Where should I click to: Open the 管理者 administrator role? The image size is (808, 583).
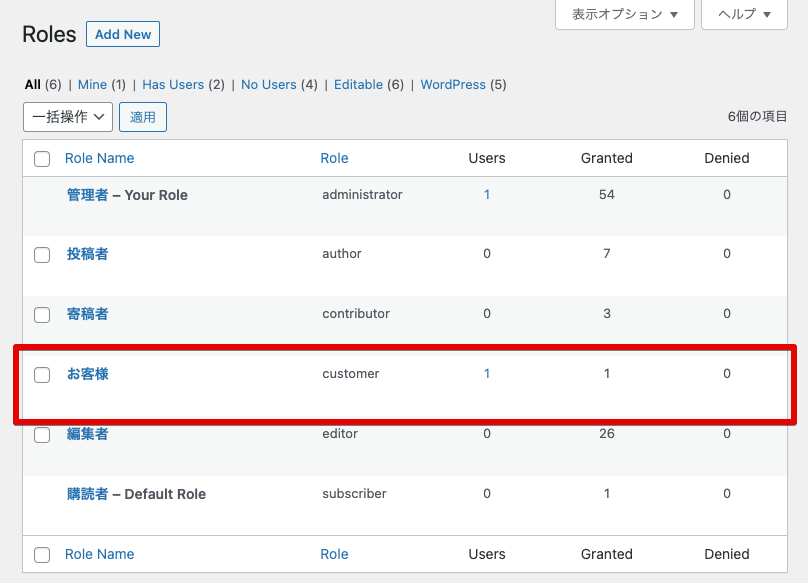87,195
